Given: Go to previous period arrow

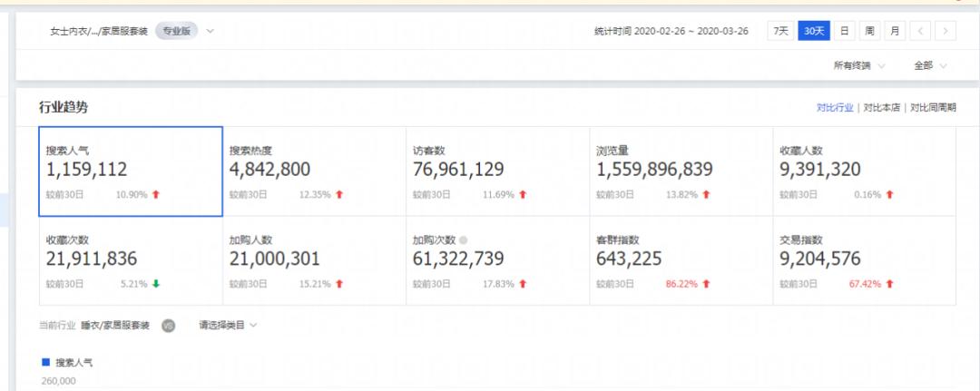Looking at the screenshot, I should click(920, 31).
